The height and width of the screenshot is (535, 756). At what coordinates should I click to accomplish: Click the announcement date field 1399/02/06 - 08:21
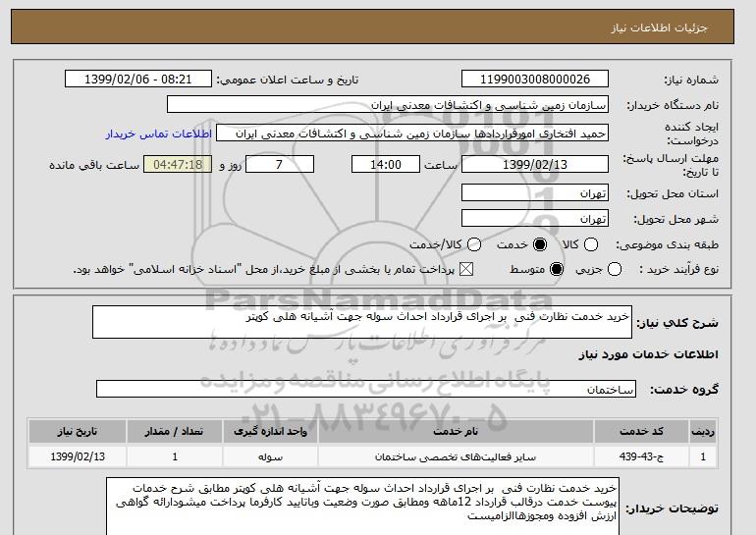pyautogui.click(x=138, y=80)
